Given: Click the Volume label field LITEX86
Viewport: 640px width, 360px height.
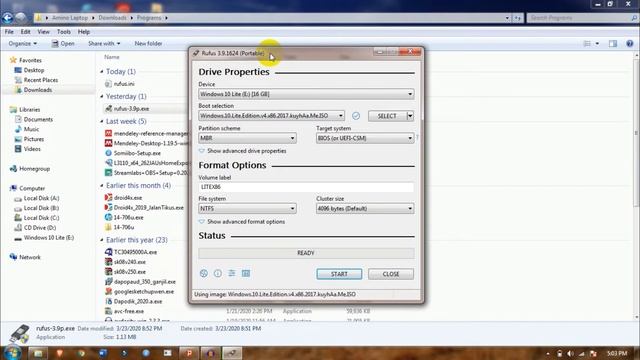Looking at the screenshot, I should [x=306, y=187].
